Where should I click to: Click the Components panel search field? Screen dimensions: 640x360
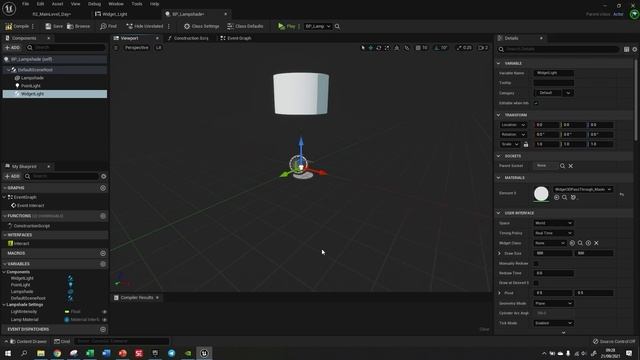(x=66, y=47)
